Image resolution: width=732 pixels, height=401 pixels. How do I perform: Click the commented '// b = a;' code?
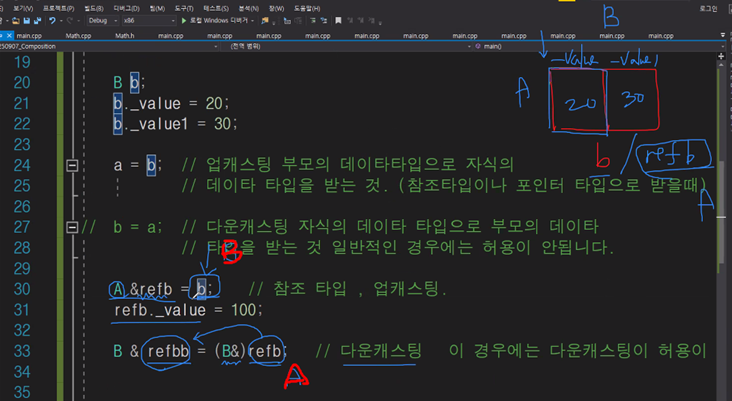[x=121, y=227]
